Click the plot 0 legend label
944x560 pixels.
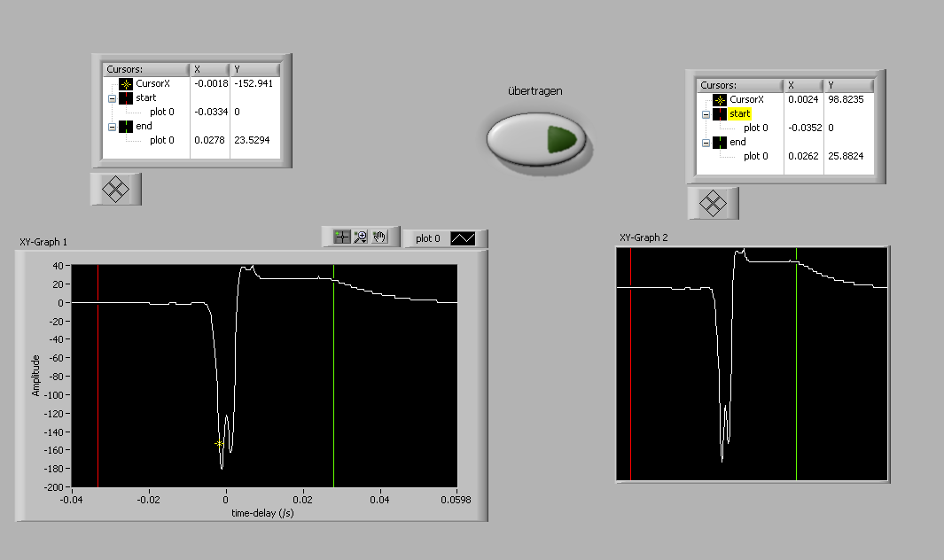click(x=427, y=238)
